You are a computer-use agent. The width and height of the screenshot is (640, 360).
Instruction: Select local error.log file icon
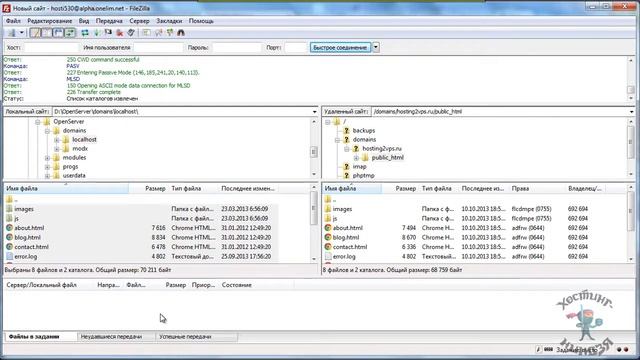pyautogui.click(x=9, y=256)
